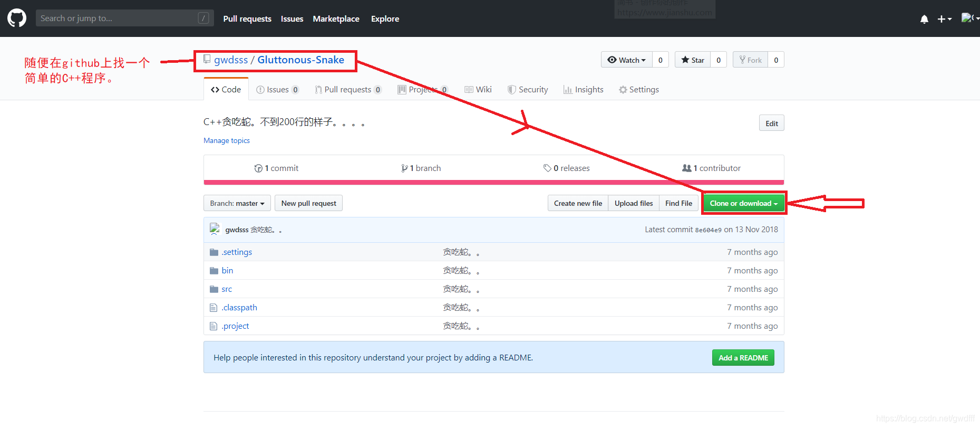Fork this repository
The width and height of the screenshot is (980, 428).
pos(750,60)
